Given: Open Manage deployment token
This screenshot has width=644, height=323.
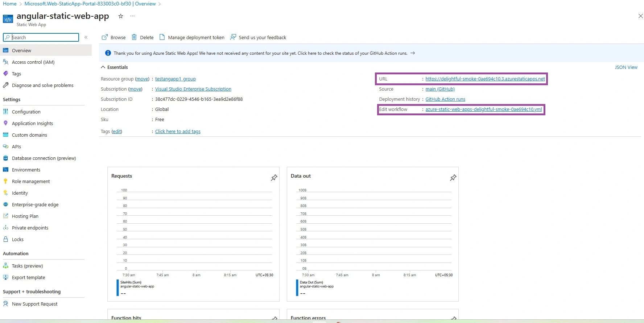Looking at the screenshot, I should (x=192, y=37).
